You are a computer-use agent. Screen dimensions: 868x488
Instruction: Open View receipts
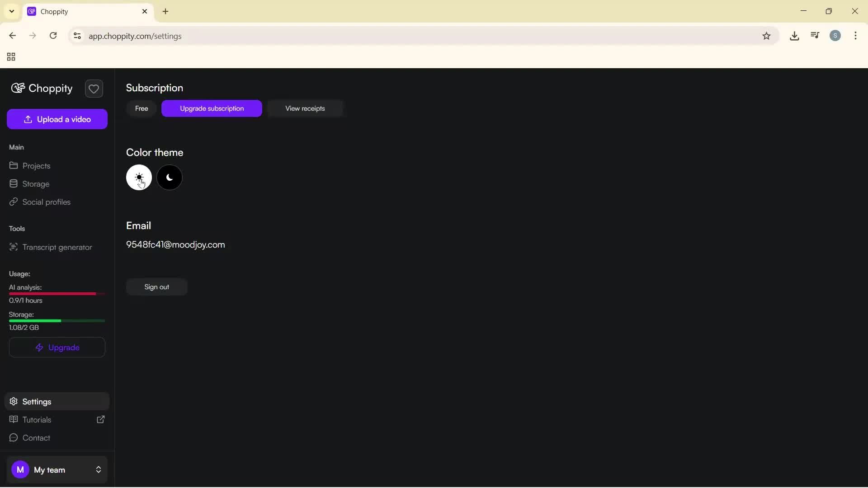(x=305, y=108)
